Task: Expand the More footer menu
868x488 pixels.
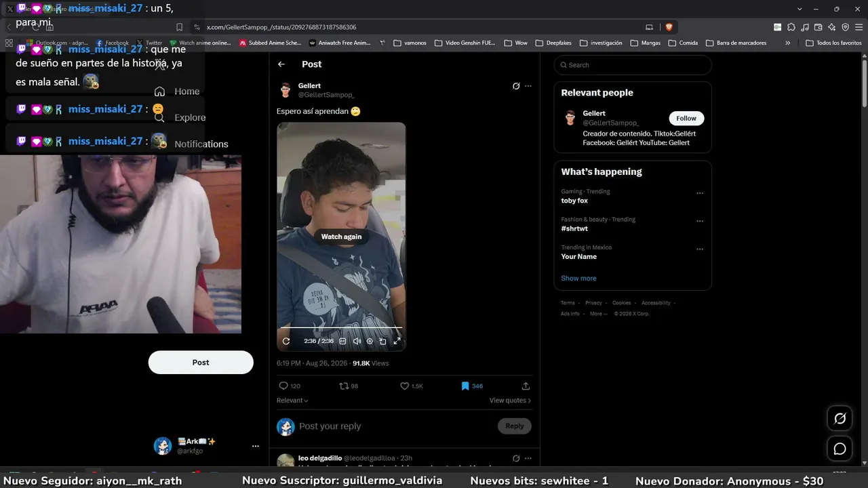Action: (x=599, y=314)
